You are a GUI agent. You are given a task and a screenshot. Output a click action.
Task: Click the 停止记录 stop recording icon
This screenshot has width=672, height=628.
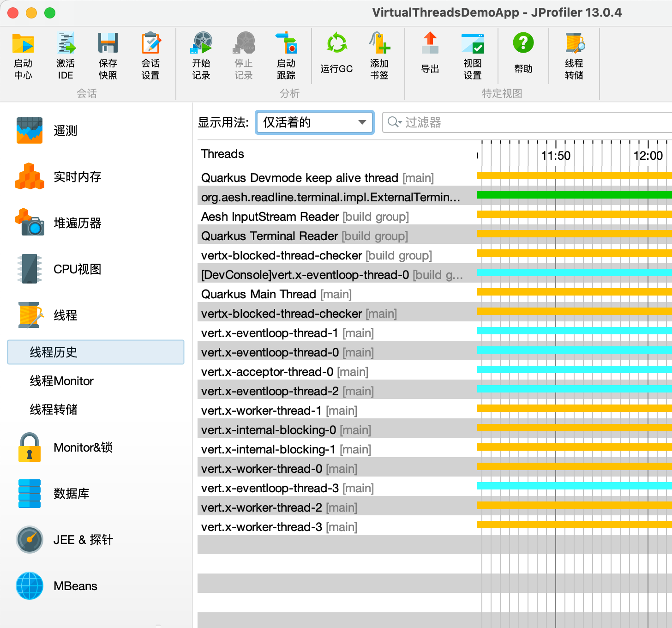pos(244,56)
